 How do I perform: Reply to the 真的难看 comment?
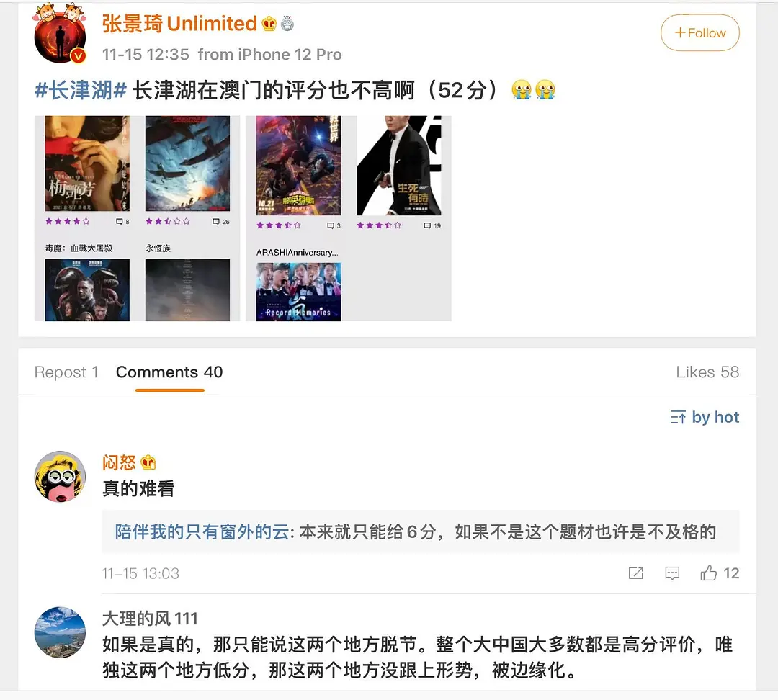click(672, 573)
